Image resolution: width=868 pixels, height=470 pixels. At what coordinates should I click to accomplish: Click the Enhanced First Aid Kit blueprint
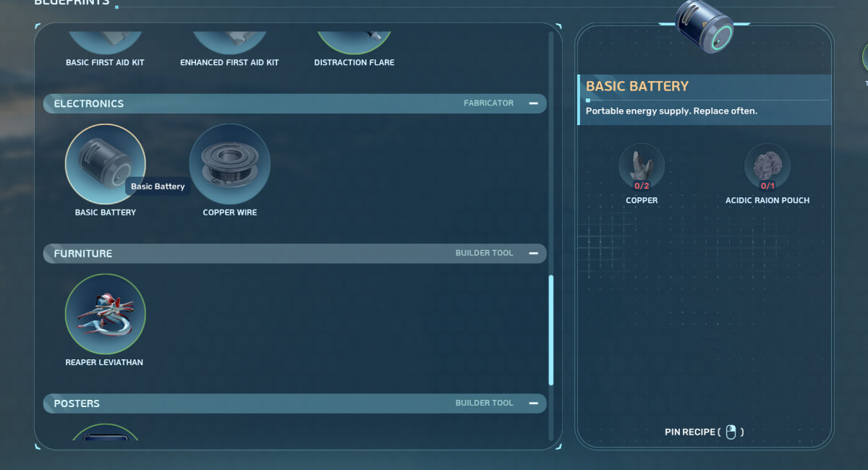click(229, 43)
